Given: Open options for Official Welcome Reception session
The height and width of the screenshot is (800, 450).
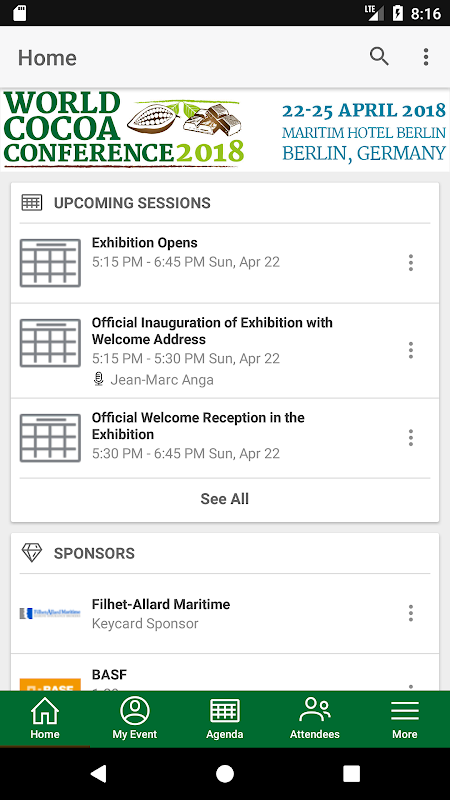Looking at the screenshot, I should [x=411, y=438].
